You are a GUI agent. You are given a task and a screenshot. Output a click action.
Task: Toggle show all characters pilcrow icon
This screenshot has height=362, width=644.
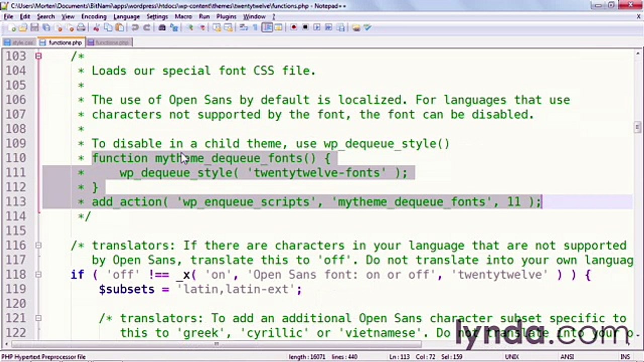tap(255, 28)
